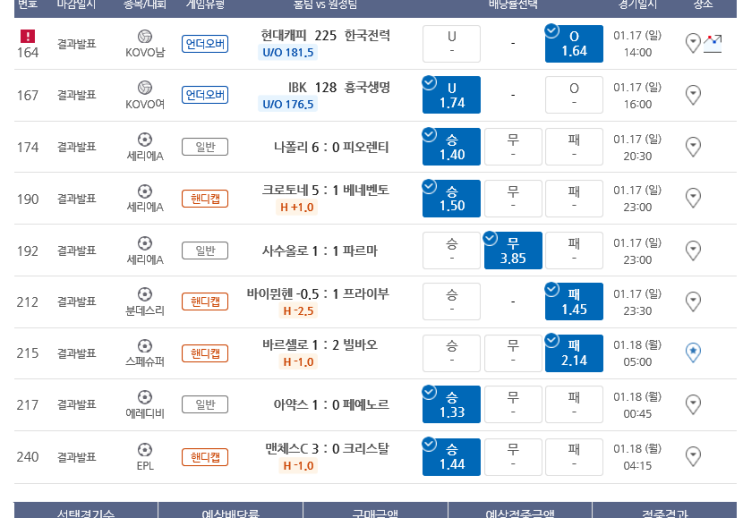
Task: Open the venue pin for match 240
Action: (693, 456)
